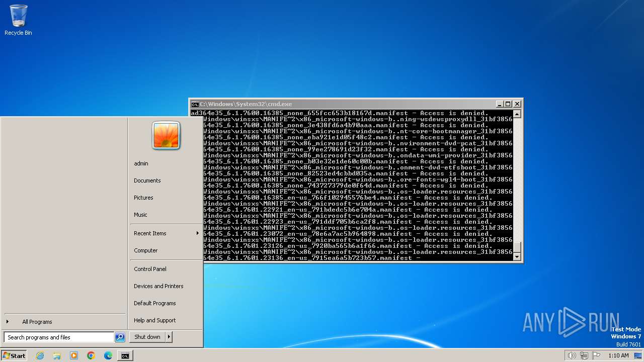
Task: Select the cmd.exe taskbar button
Action: point(125,355)
